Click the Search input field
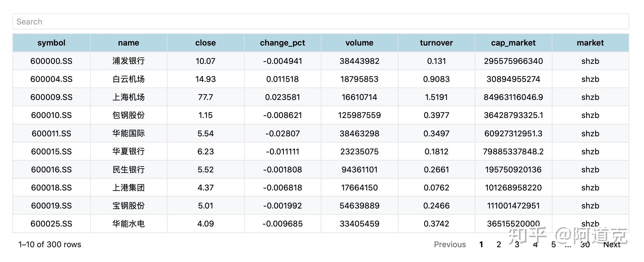Viewport: 644px width, 262px height. tap(321, 22)
